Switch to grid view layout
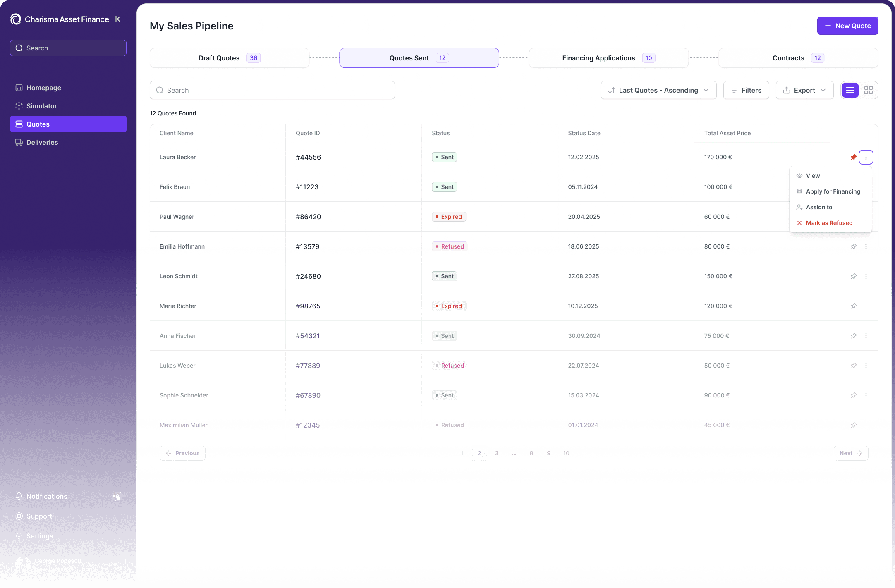This screenshot has width=895, height=588. (x=868, y=90)
